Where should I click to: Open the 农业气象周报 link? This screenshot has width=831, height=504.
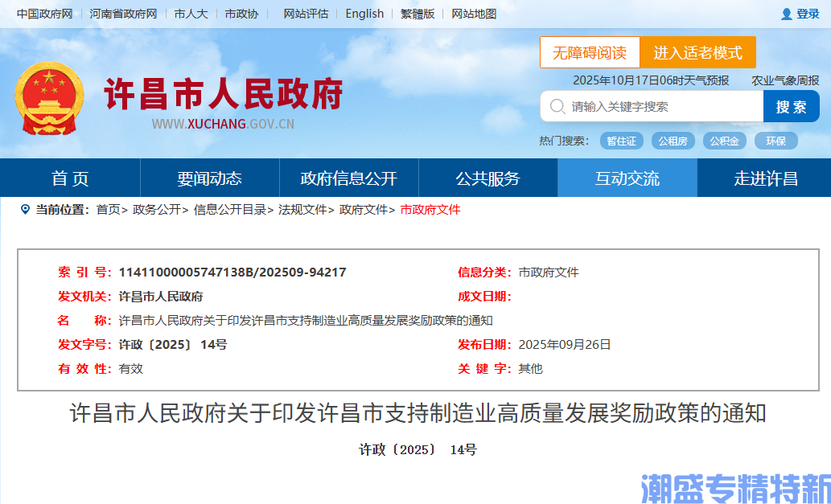pyautogui.click(x=785, y=80)
